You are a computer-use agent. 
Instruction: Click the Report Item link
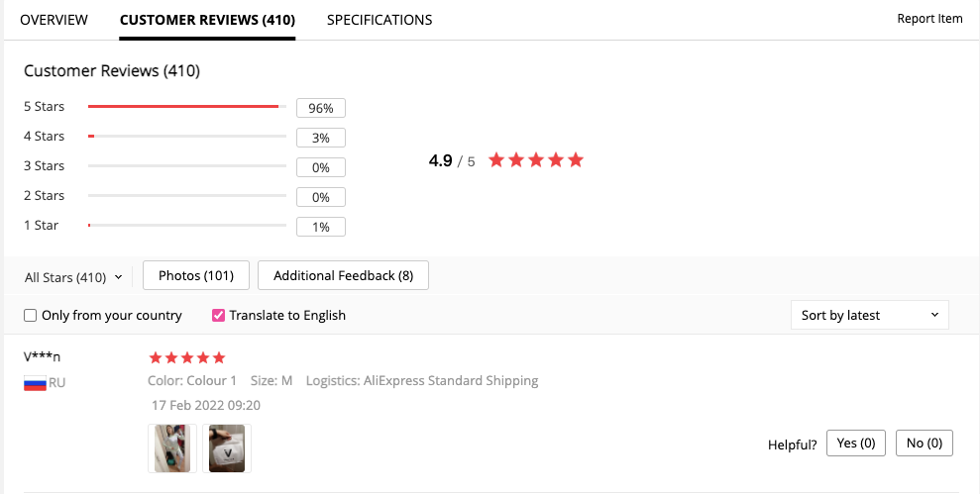[x=929, y=19]
